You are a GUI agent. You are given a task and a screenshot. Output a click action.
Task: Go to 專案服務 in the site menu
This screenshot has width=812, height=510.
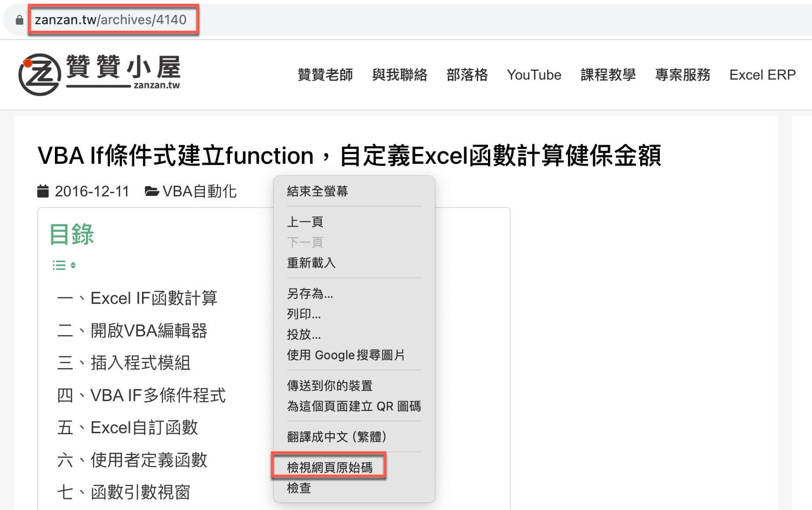tap(683, 75)
